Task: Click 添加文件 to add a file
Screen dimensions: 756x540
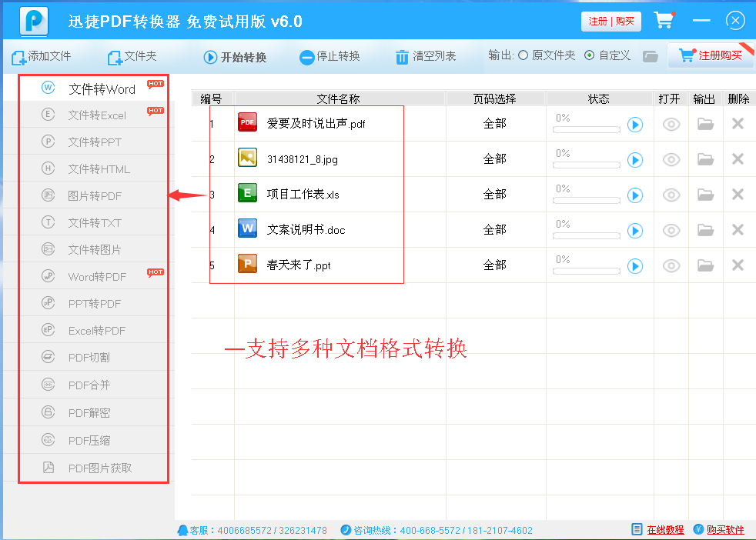Action: [x=42, y=57]
